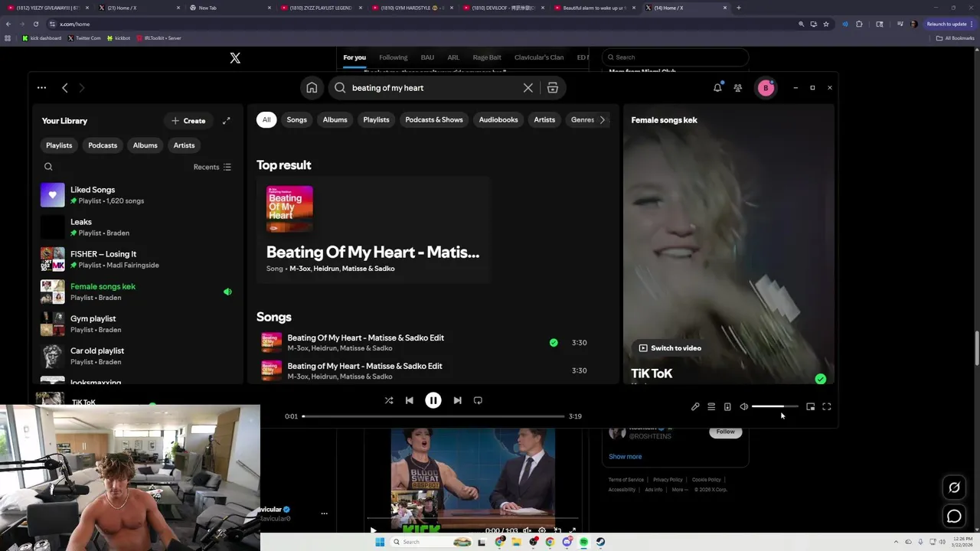This screenshot has height=551, width=980.
Task: Switch to Podcasts & Shows filter tab
Action: tap(434, 120)
